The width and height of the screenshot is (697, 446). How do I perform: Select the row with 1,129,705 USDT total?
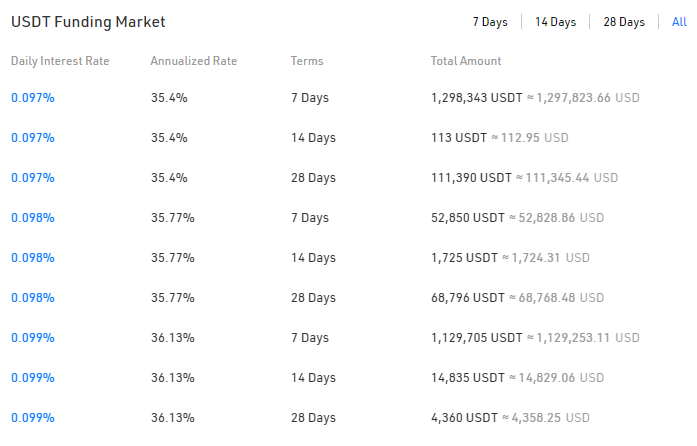pos(476,338)
